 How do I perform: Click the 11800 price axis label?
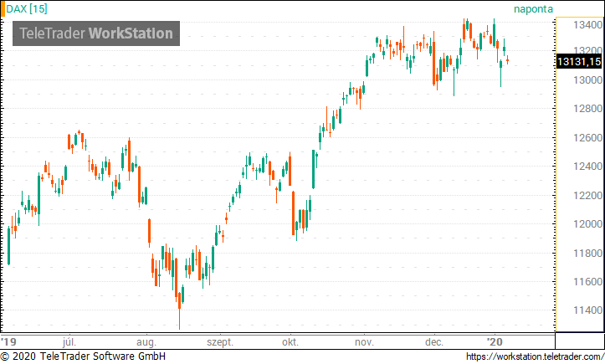(587, 254)
